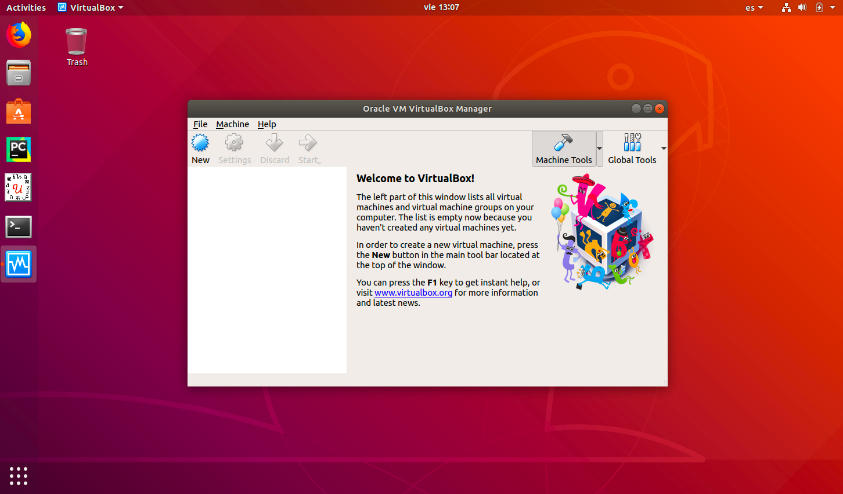Image resolution: width=843 pixels, height=494 pixels.
Task: Visit the www.virtualbox.org link
Action: [x=413, y=293]
